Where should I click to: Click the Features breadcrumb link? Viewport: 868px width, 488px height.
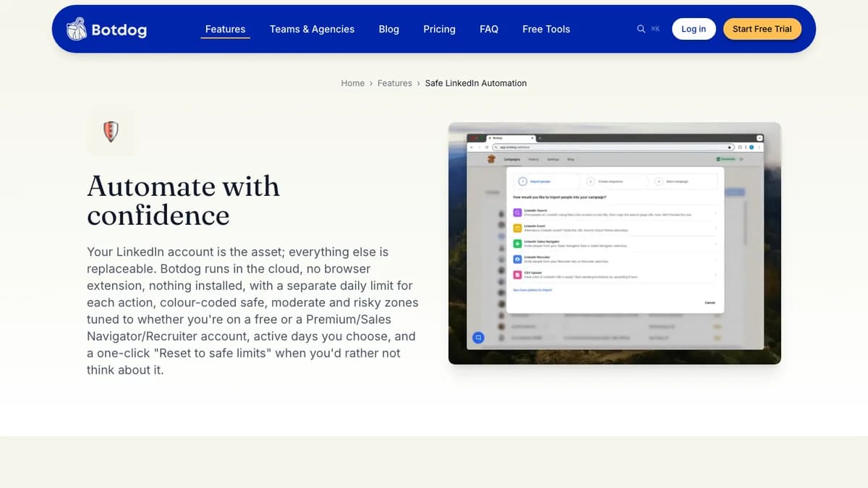click(395, 83)
